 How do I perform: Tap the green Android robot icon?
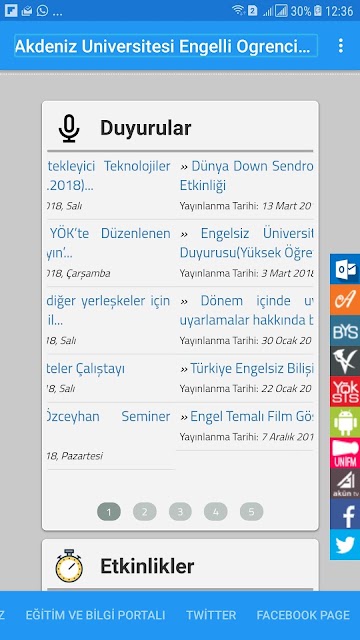pyautogui.click(x=345, y=422)
